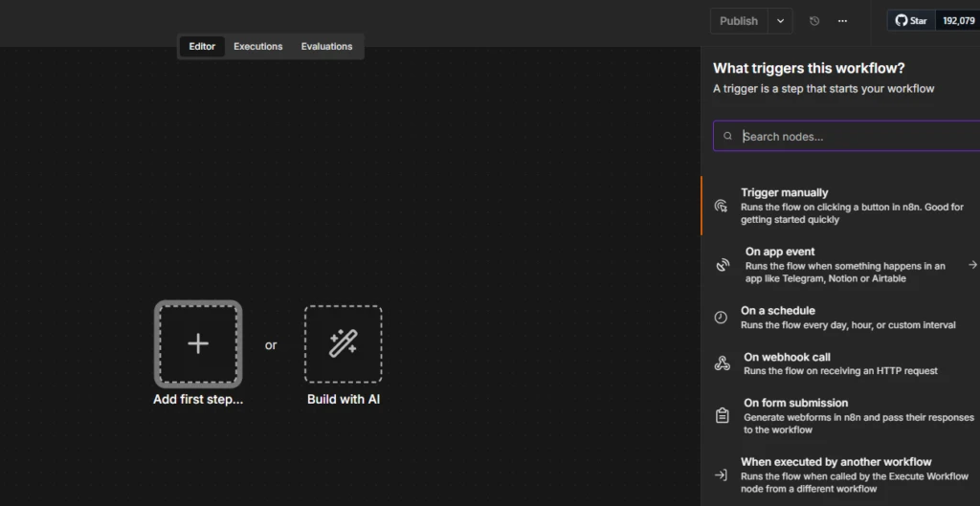The image size is (980, 506).
Task: Choose On webhook call option text
Action: click(x=787, y=358)
